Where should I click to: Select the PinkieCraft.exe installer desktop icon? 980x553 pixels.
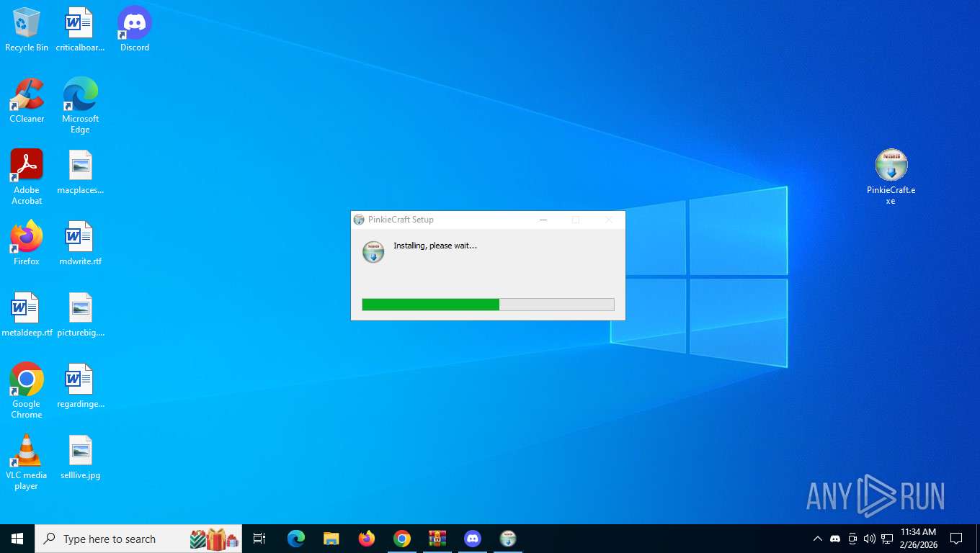[891, 177]
